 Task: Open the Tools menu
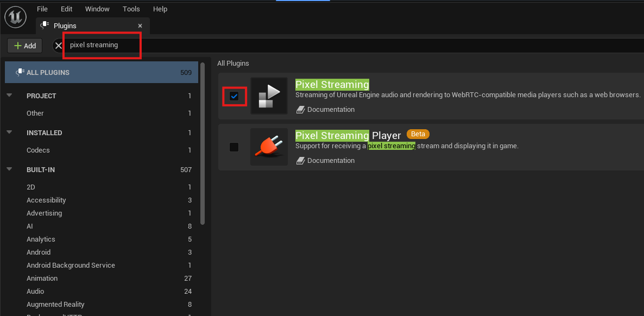(x=131, y=9)
